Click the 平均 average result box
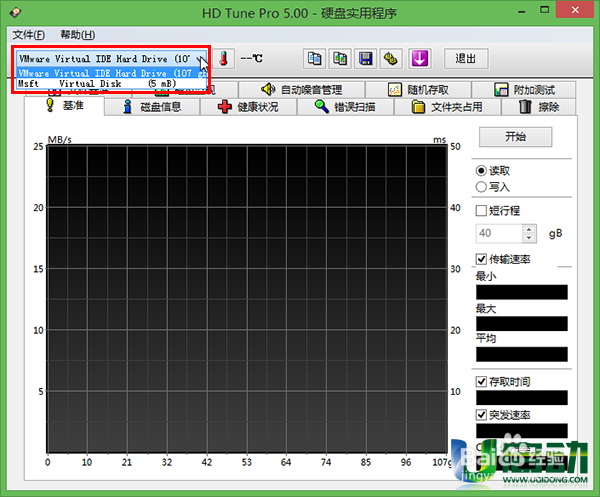The height and width of the screenshot is (497, 600). (x=522, y=354)
